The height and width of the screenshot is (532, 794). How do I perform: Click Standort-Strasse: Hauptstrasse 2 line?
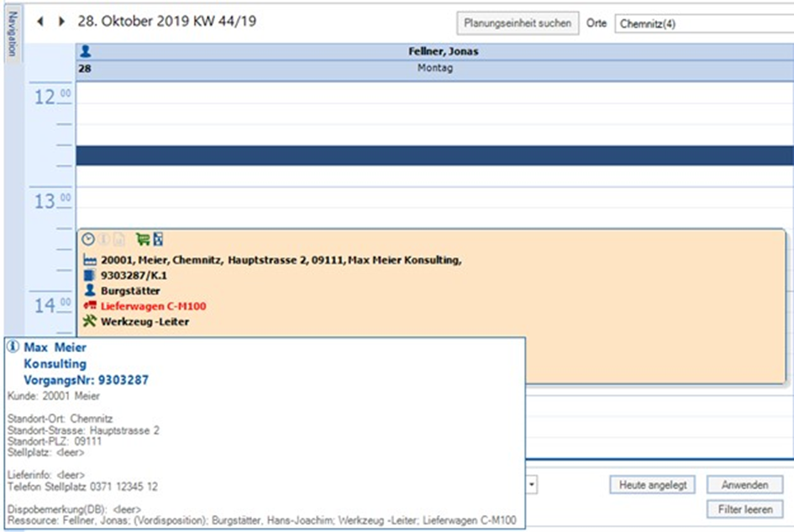83,430
